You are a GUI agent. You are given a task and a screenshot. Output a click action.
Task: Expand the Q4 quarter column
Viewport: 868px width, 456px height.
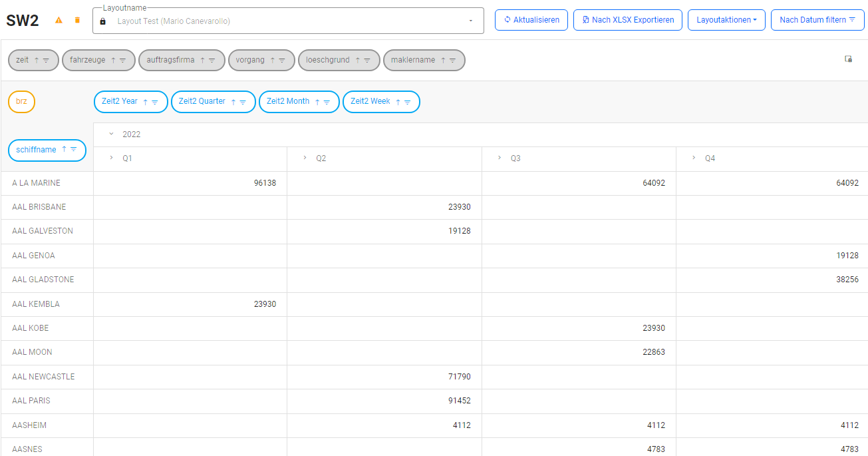(x=694, y=158)
